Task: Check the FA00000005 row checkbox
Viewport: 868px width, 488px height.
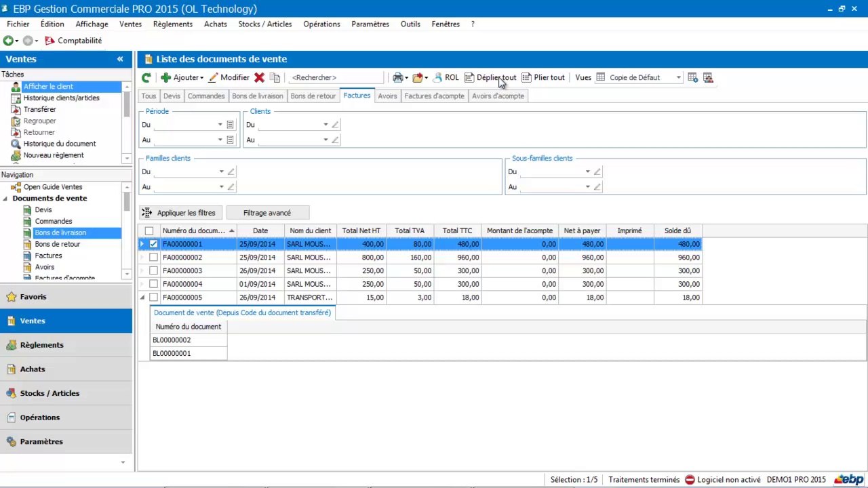Action: coord(153,298)
